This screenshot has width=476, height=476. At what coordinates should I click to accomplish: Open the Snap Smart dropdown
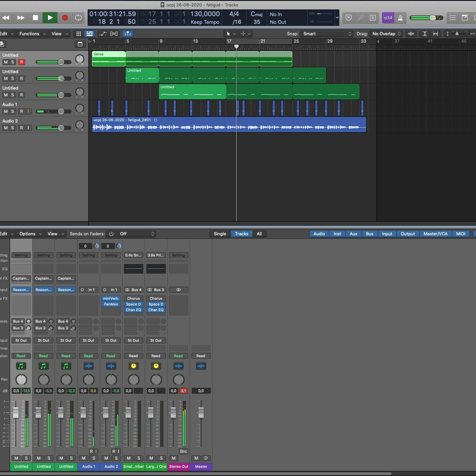coord(326,34)
